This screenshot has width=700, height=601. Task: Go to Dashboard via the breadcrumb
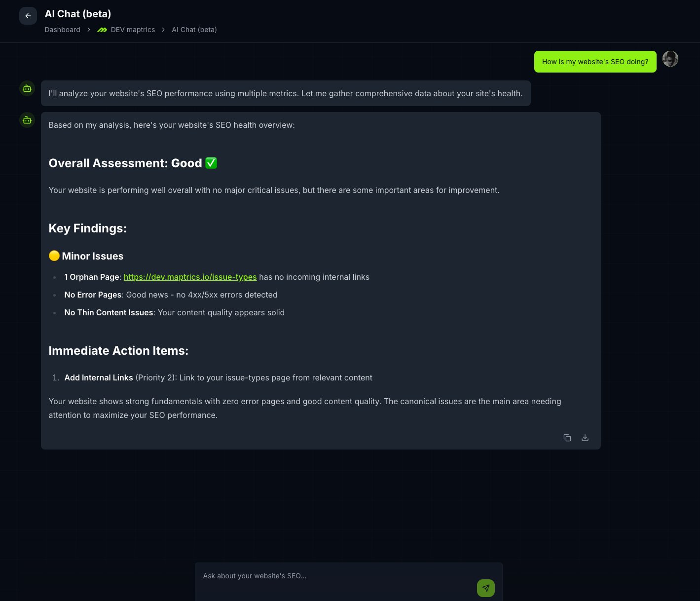point(62,30)
